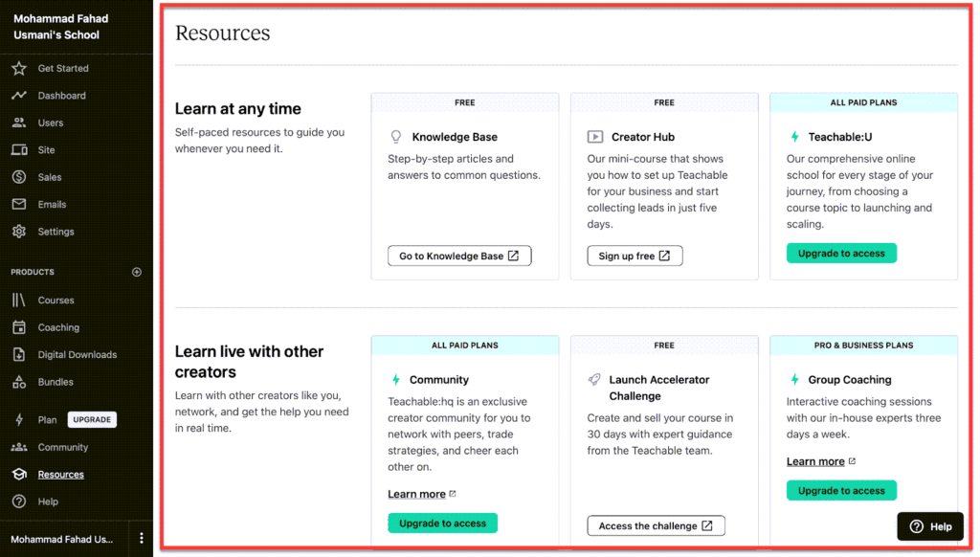This screenshot has width=980, height=557.
Task: Click the sidebar Help question mark icon
Action: click(x=19, y=501)
